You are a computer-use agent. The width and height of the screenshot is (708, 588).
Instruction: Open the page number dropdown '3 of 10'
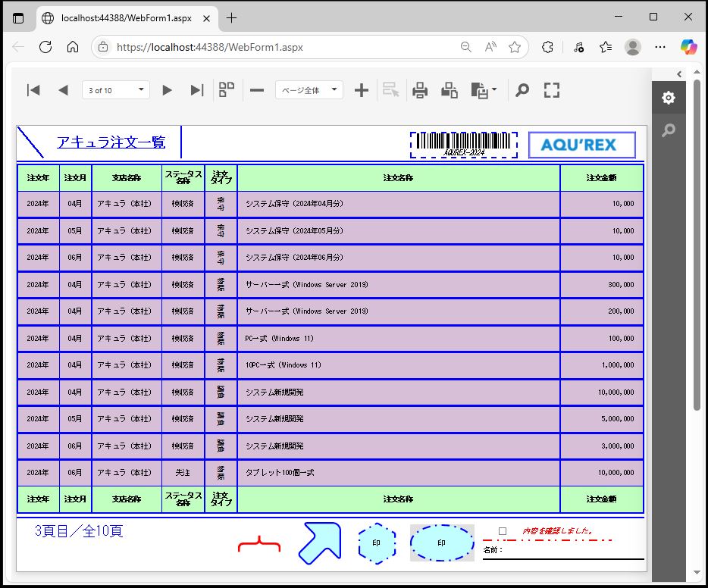[115, 90]
